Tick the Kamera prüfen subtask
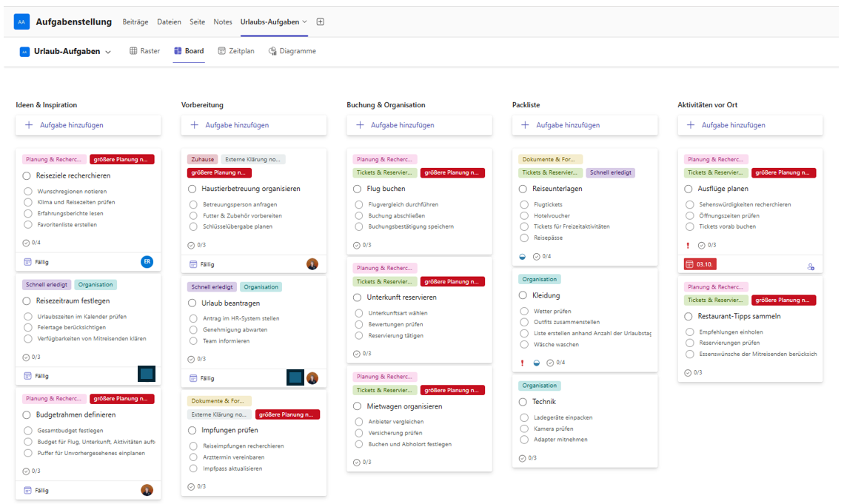The height and width of the screenshot is (504, 844). coord(525,429)
